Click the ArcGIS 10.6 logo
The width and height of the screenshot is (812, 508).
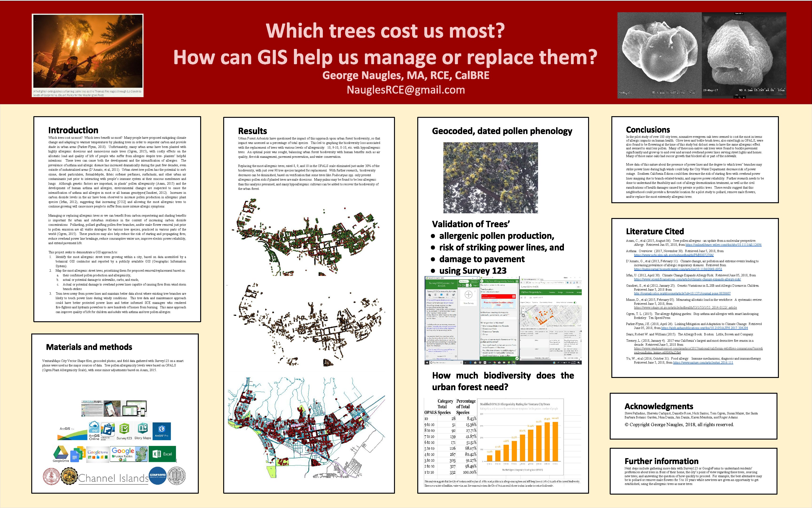[72, 434]
